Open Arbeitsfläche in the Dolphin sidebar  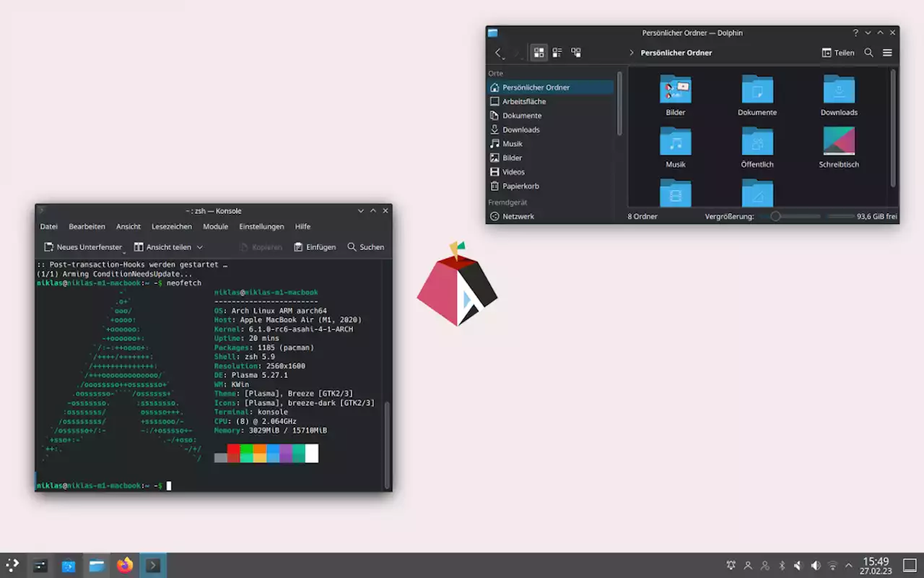[550, 101]
